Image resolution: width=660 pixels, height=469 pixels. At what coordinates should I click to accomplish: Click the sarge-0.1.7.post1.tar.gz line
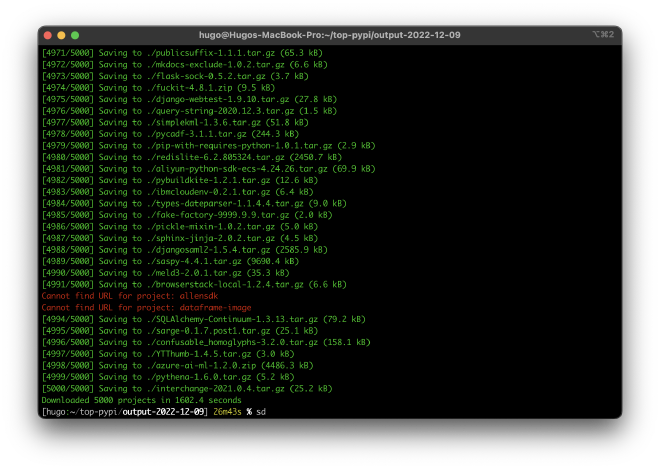coord(180,331)
